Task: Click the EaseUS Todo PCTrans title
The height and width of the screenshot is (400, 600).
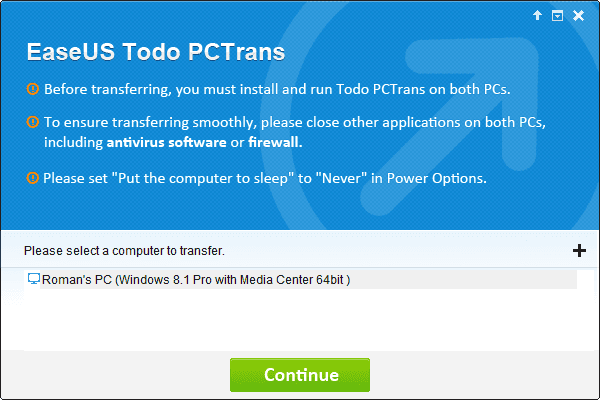Action: point(156,52)
